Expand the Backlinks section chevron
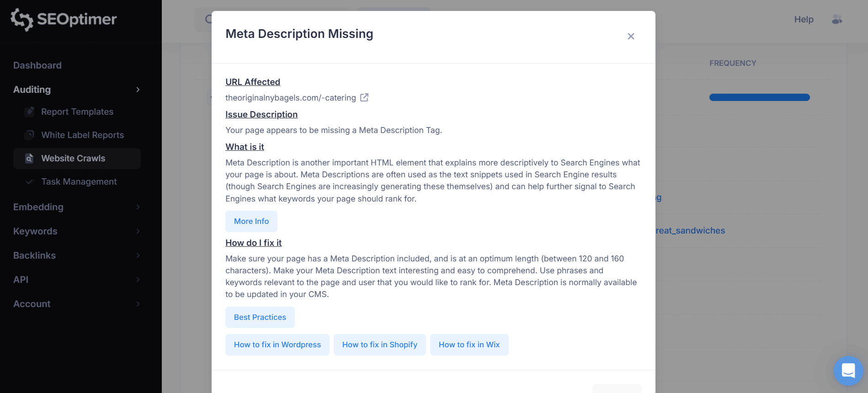868x393 pixels. click(138, 255)
